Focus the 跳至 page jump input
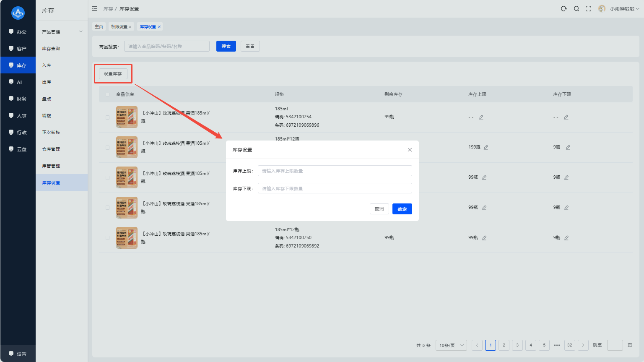 (x=615, y=345)
